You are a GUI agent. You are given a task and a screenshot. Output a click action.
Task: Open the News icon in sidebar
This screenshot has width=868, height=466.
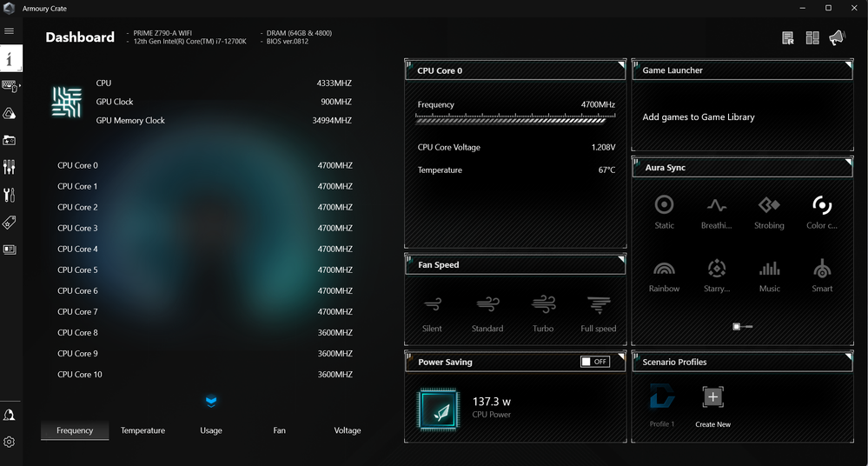(x=10, y=250)
